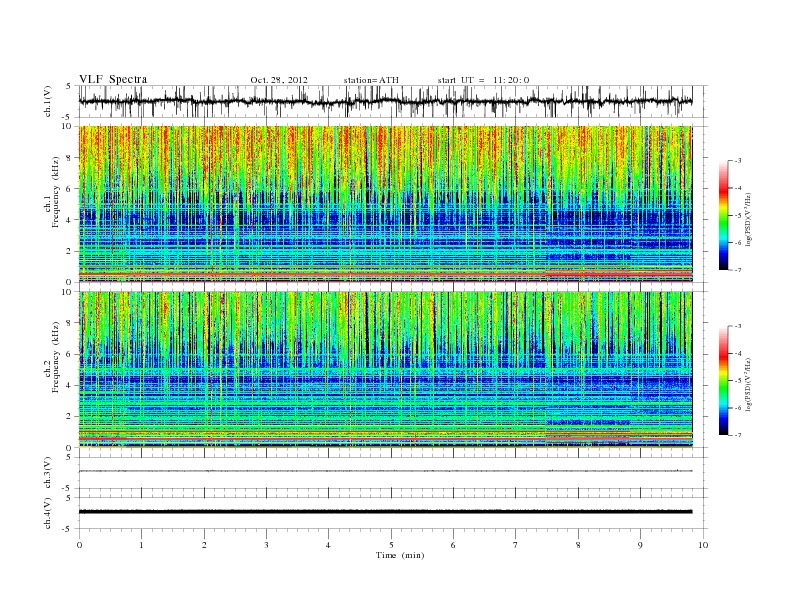This screenshot has height=612, width=792.
Task: Click the "ch.1(V)" waveform axis label
Action: coord(48,103)
